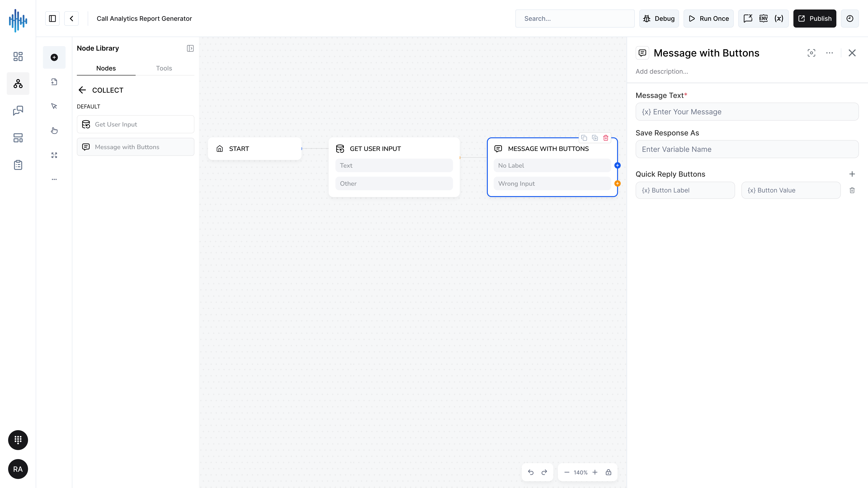Image resolution: width=868 pixels, height=488 pixels.
Task: Click the Run Once button
Action: point(708,19)
